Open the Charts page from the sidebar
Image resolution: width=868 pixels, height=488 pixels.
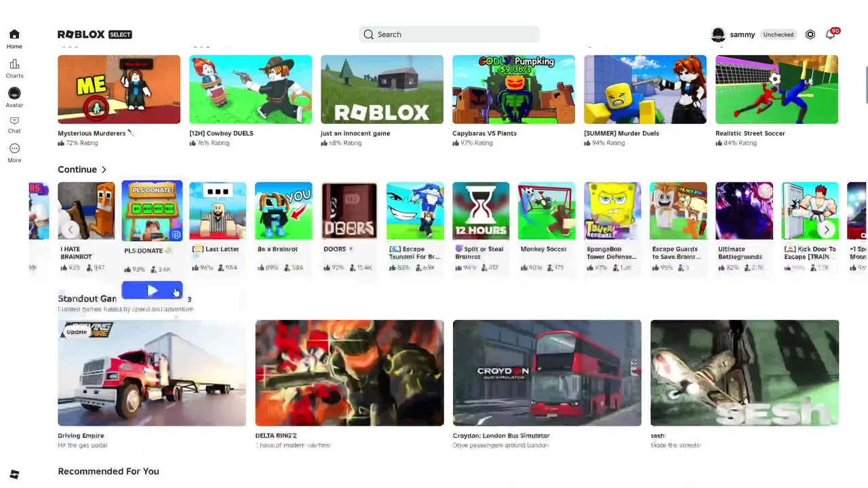(14, 68)
